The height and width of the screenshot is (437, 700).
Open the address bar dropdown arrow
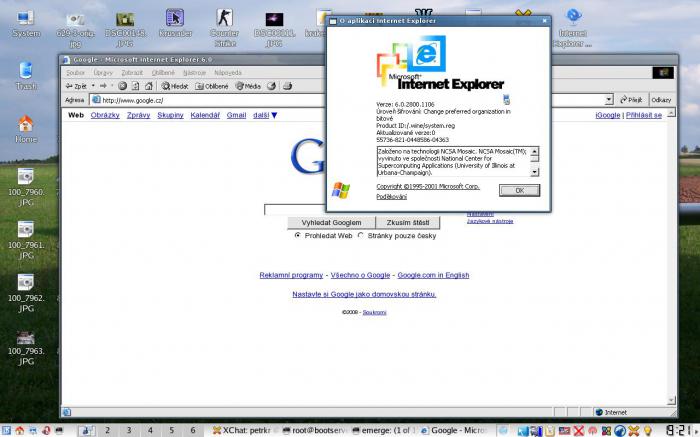pos(609,100)
